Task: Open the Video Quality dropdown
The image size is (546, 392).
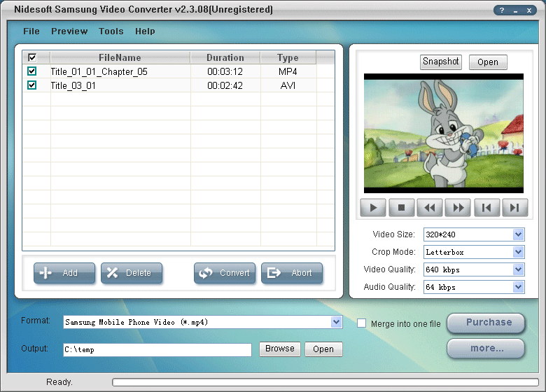Action: (x=518, y=269)
